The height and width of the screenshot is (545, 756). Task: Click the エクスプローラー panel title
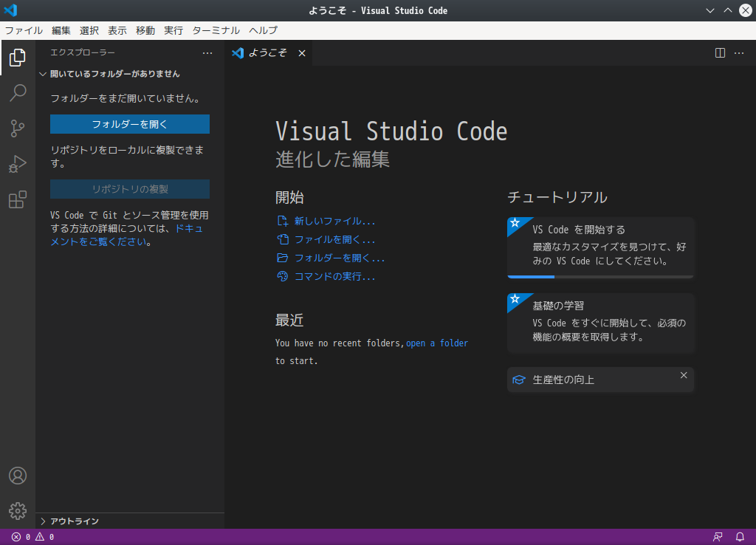tap(83, 52)
